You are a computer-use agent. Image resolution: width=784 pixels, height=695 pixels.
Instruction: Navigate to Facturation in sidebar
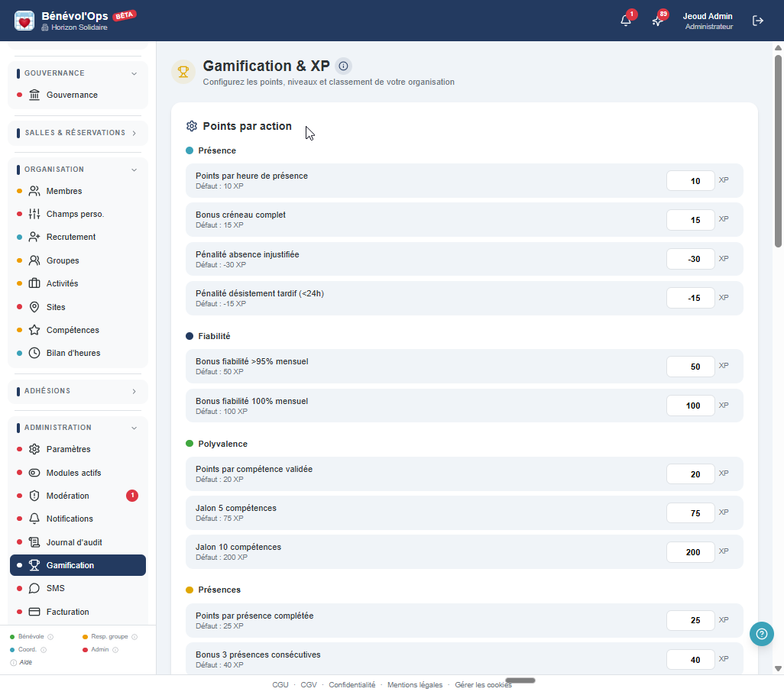pyautogui.click(x=78, y=612)
